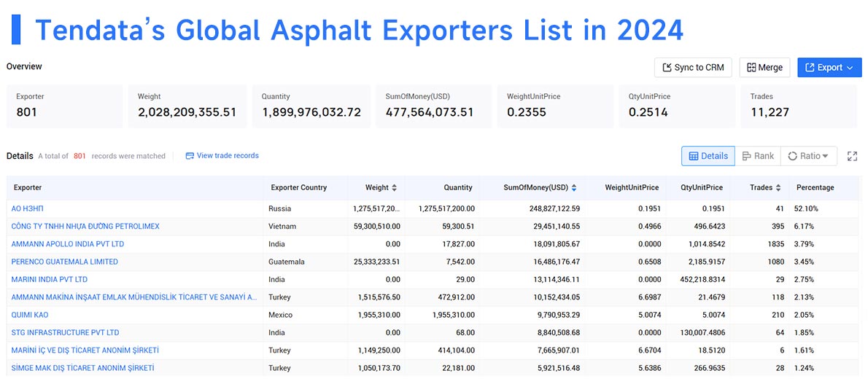Click the Guatemala country cell
The width and height of the screenshot is (868, 384).
[287, 262]
